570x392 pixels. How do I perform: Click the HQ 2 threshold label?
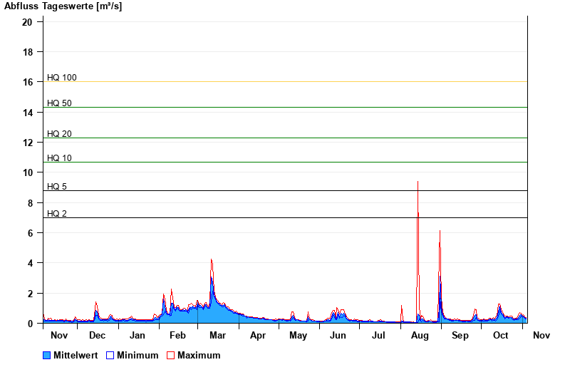(57, 214)
